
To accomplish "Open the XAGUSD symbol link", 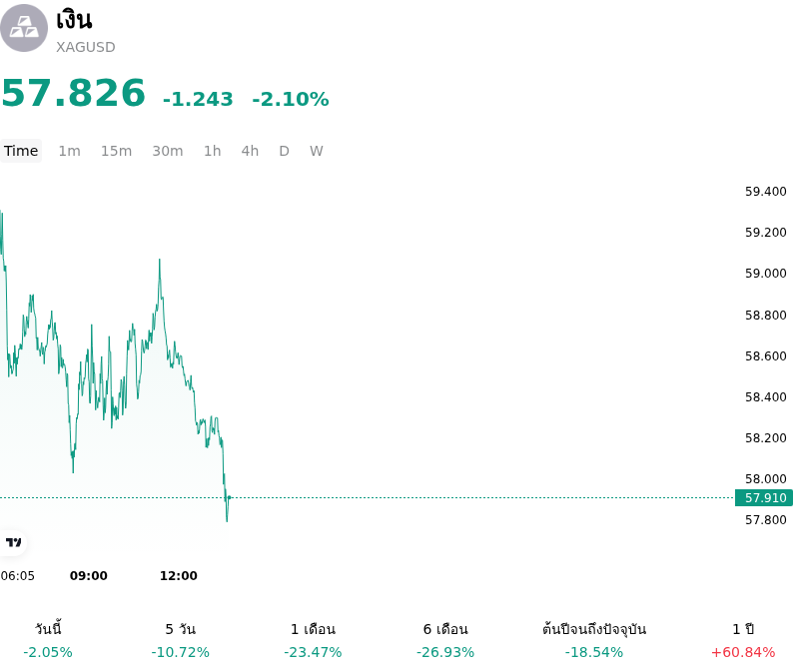I will click(x=86, y=47).
